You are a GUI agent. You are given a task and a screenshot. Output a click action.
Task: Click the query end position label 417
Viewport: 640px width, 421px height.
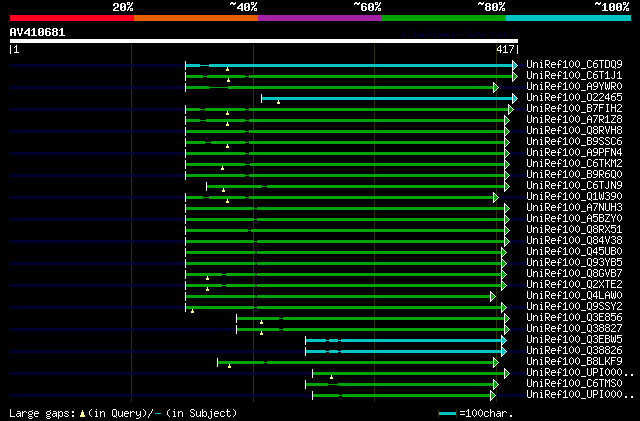pyautogui.click(x=505, y=49)
